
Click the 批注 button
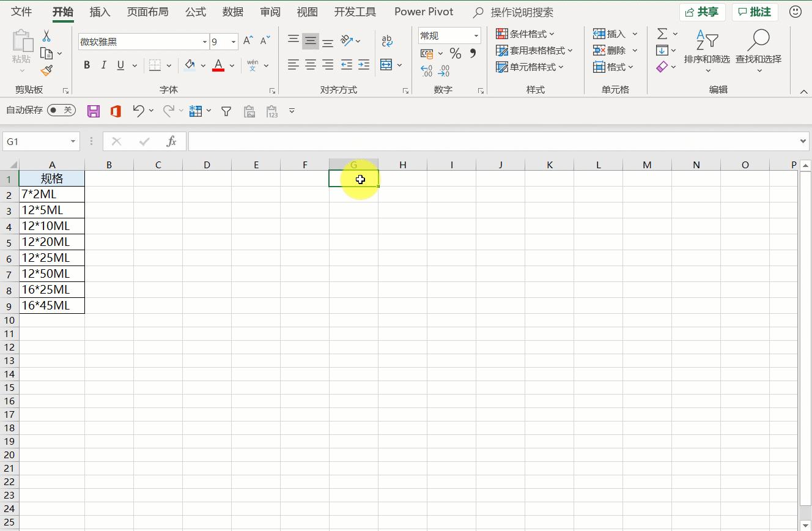[x=755, y=12]
